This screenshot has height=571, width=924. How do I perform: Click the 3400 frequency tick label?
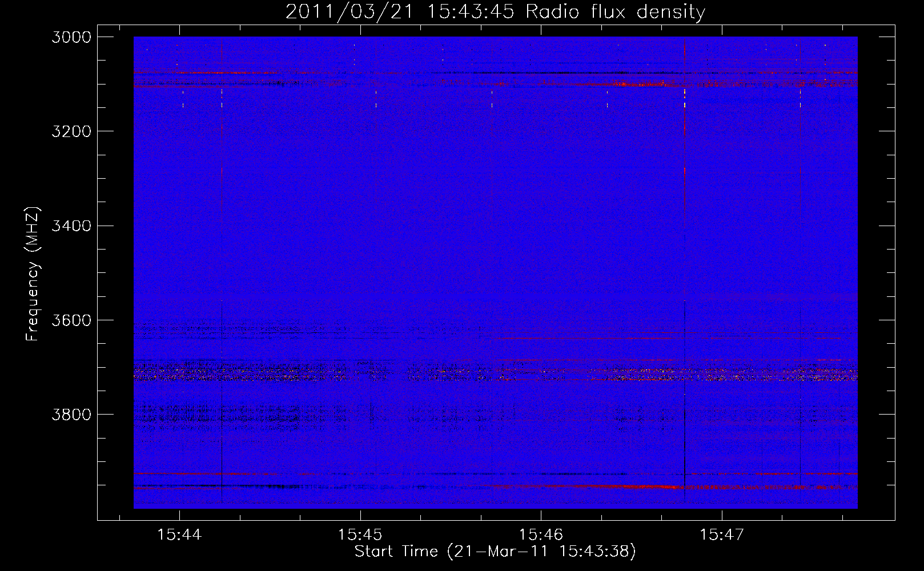[x=71, y=226]
